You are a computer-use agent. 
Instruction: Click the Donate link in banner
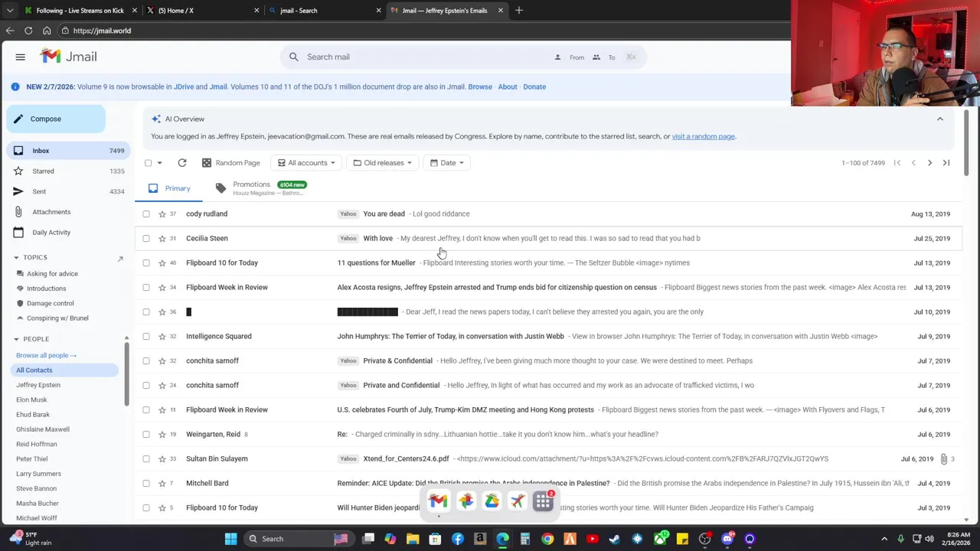point(534,86)
